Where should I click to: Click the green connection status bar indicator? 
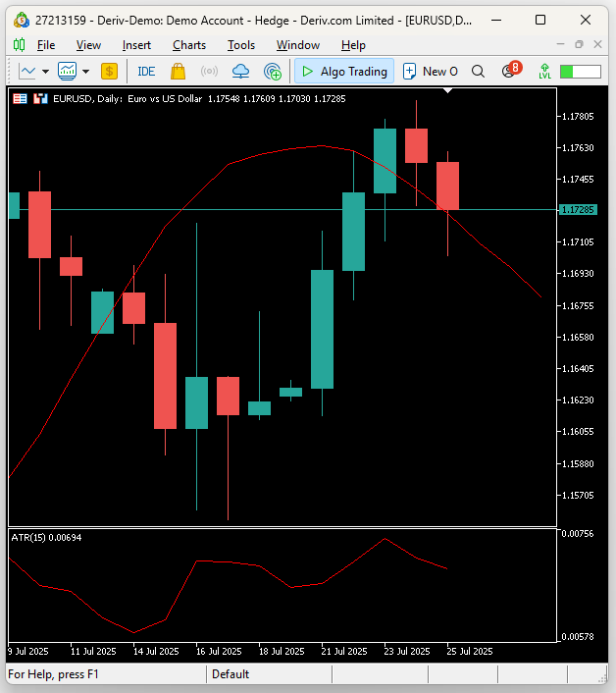pos(581,72)
